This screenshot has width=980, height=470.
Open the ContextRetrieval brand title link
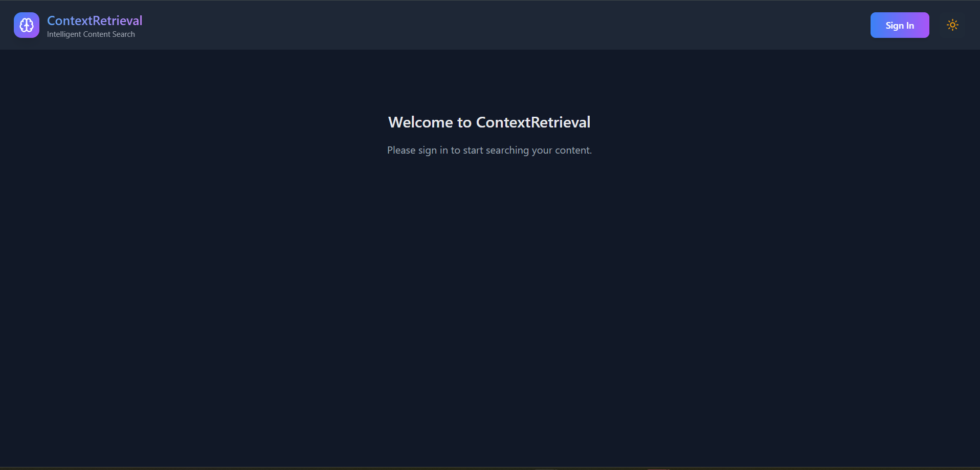point(95,20)
